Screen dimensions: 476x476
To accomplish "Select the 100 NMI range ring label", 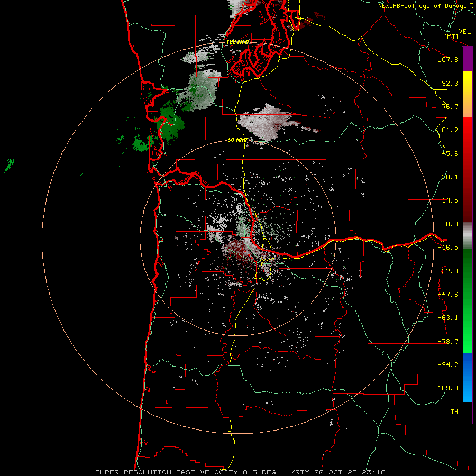I will coord(237,42).
